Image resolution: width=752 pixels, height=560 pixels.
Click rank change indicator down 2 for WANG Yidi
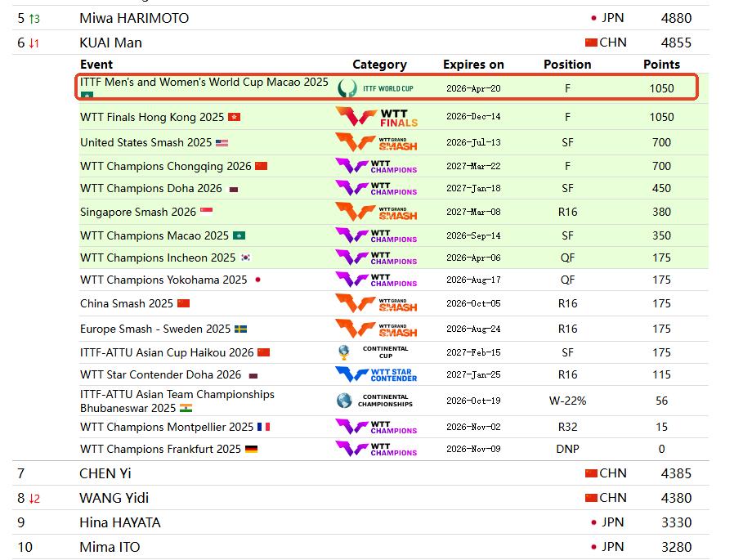[x=34, y=499]
